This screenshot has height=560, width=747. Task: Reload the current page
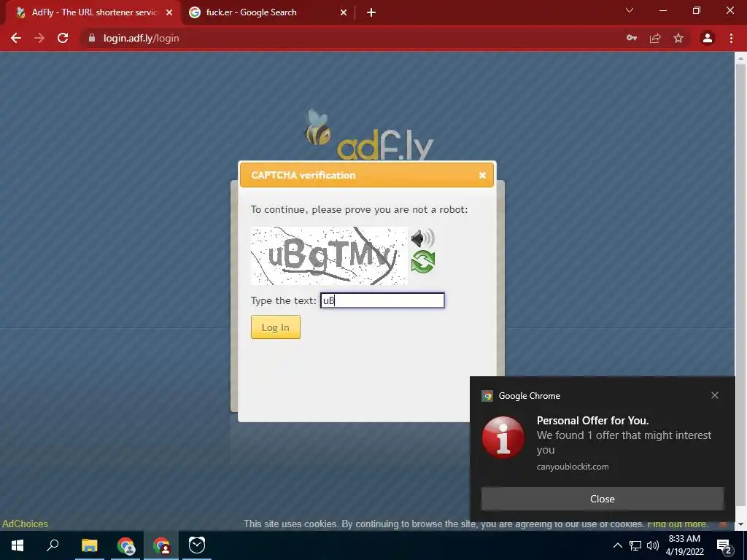(63, 38)
